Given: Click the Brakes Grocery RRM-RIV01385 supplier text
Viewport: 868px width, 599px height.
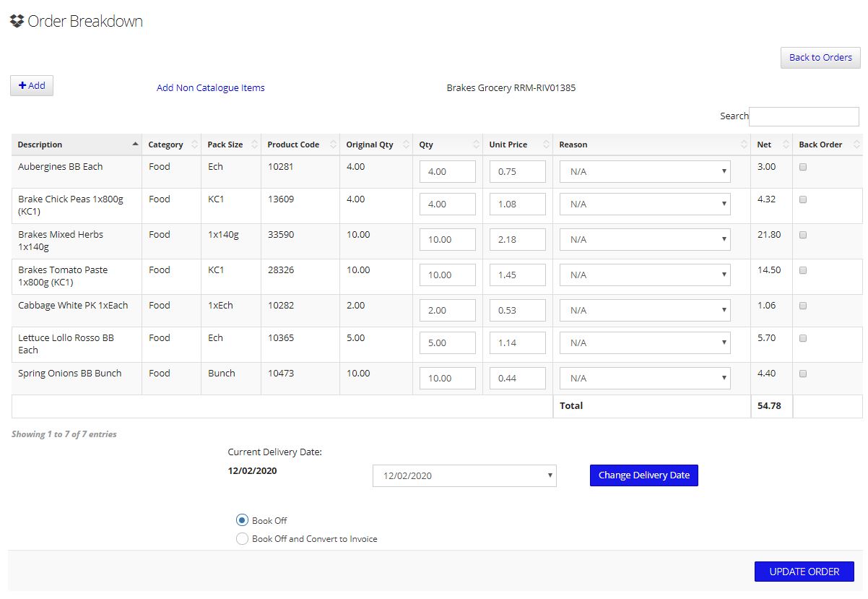Looking at the screenshot, I should click(x=511, y=88).
